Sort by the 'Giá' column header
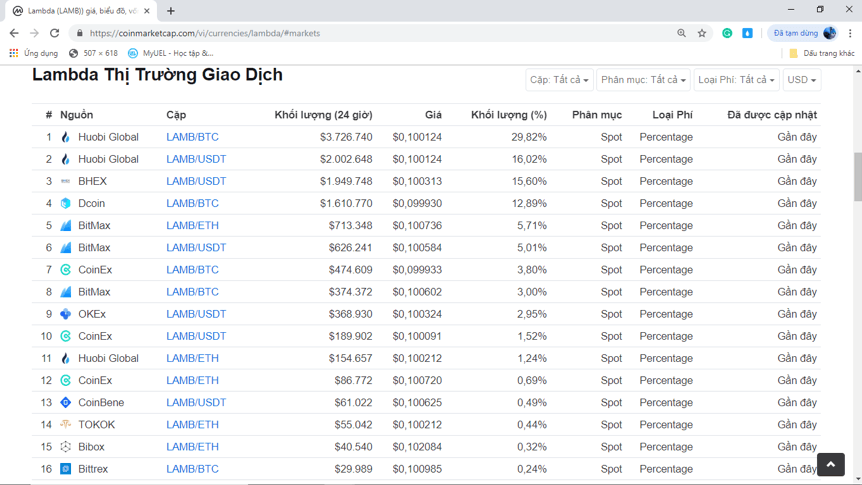The image size is (862, 485). pos(433,114)
